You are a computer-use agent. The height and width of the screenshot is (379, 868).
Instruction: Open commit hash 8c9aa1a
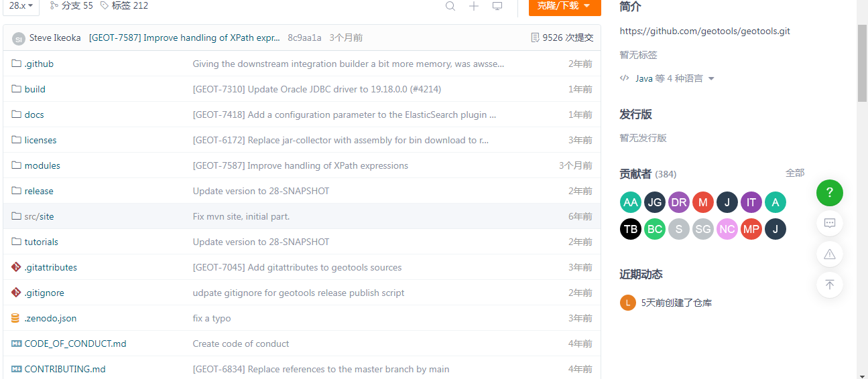(304, 37)
